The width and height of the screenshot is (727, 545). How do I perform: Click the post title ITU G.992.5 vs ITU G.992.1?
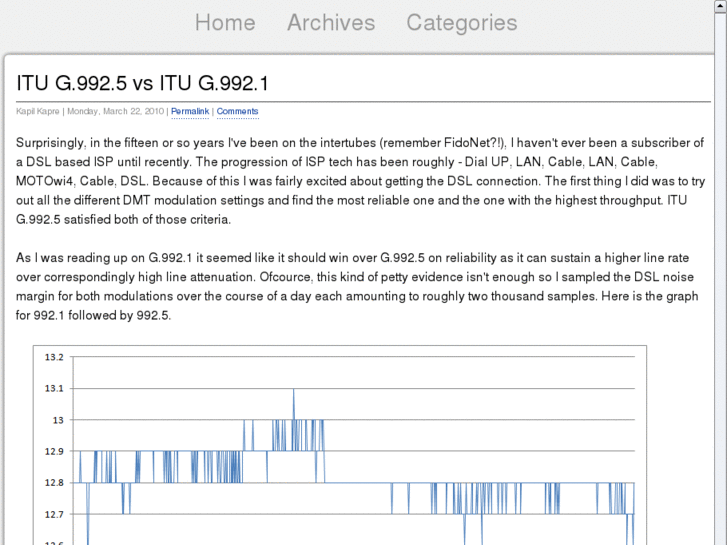point(142,83)
